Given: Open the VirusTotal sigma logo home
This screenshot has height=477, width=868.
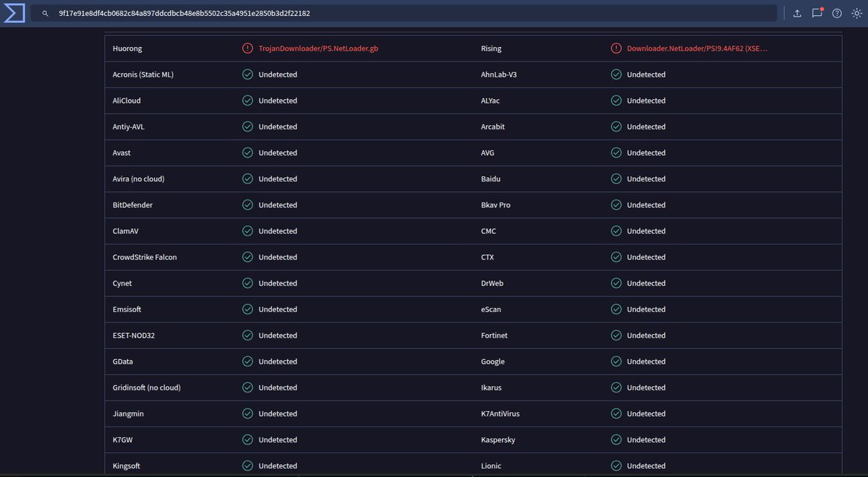Looking at the screenshot, I should (14, 13).
